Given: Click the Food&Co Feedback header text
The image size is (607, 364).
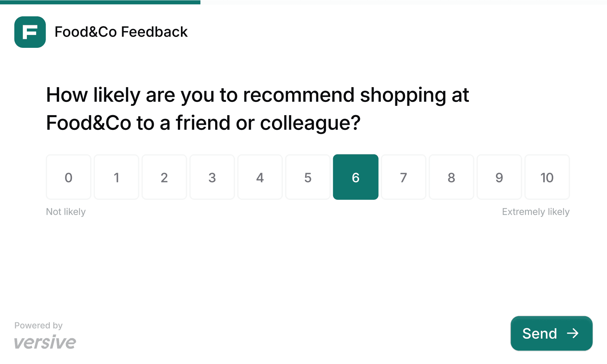Looking at the screenshot, I should (121, 32).
